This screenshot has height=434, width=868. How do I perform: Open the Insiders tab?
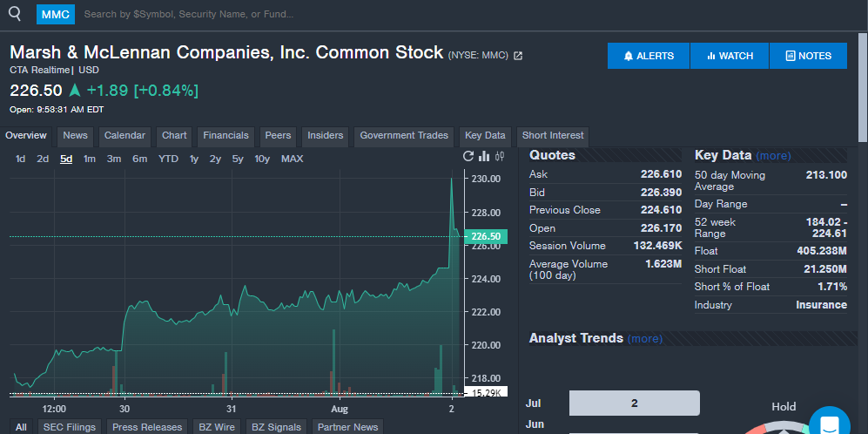pos(326,136)
